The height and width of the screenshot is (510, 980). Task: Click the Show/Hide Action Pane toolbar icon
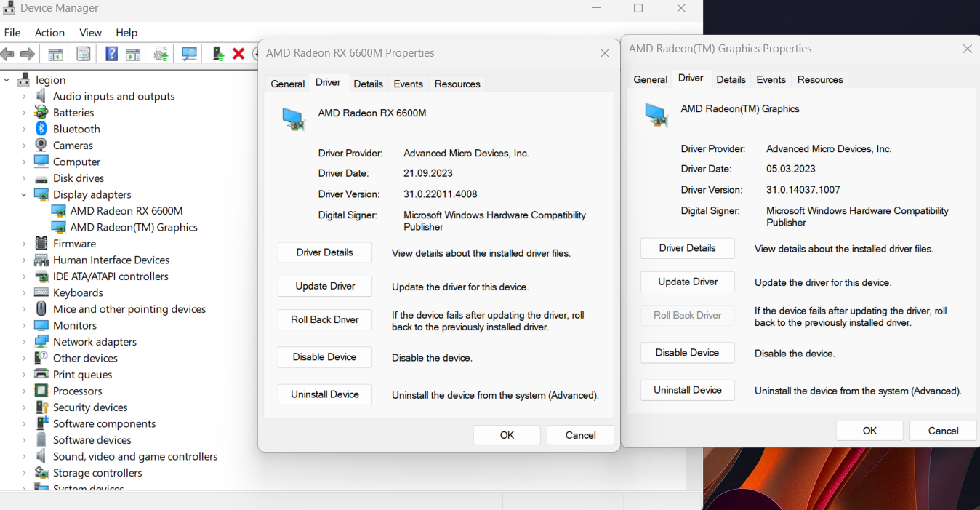[x=132, y=55]
